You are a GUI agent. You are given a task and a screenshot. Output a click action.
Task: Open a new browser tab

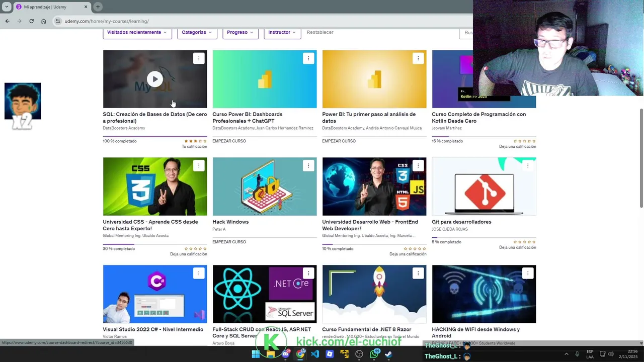point(98,7)
